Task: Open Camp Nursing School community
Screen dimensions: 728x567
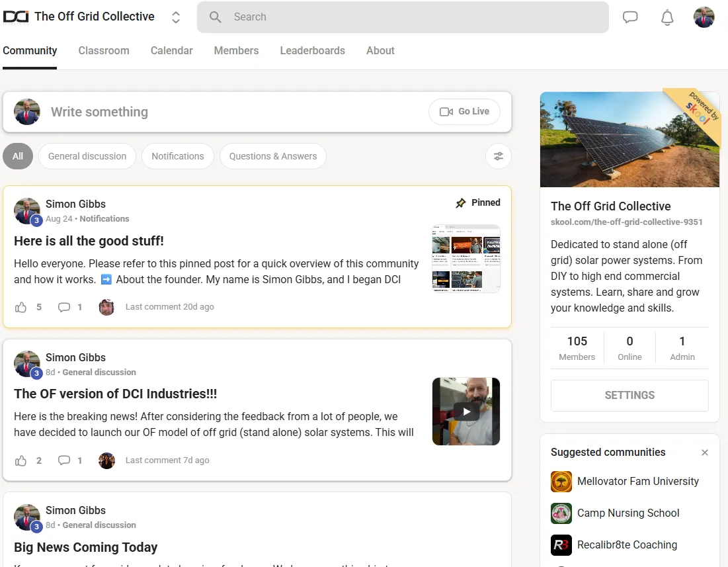Action: click(628, 513)
